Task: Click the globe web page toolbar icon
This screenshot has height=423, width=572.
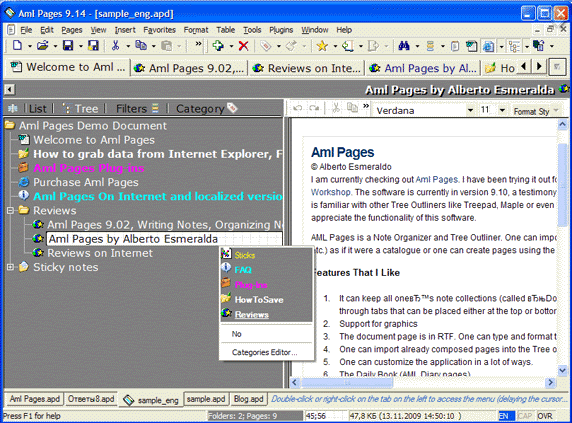Action: (488, 46)
